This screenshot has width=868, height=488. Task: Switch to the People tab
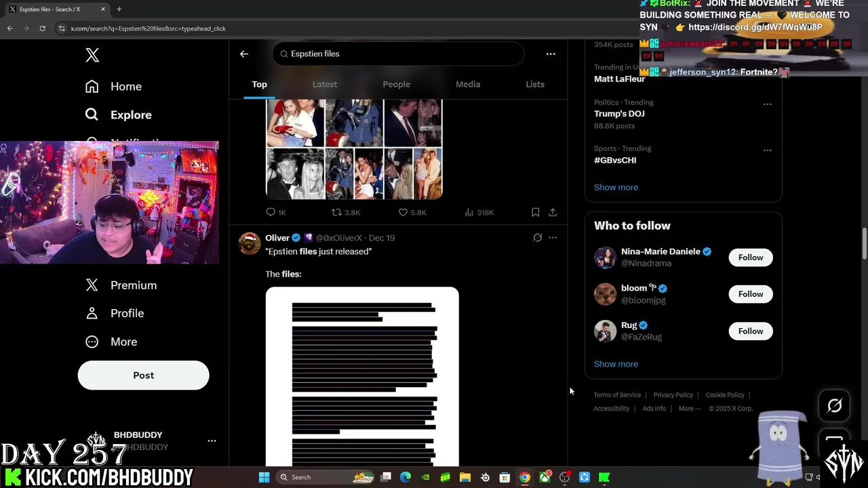point(397,85)
